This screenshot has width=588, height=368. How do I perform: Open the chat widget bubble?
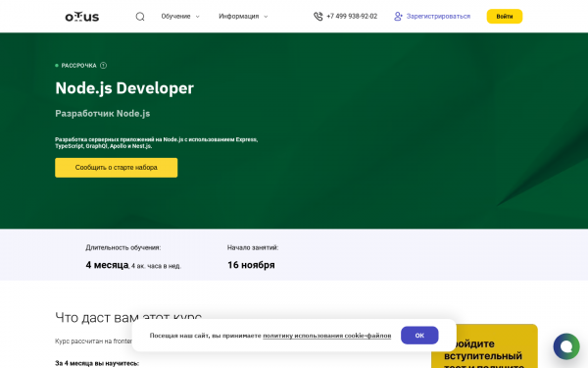[566, 346]
